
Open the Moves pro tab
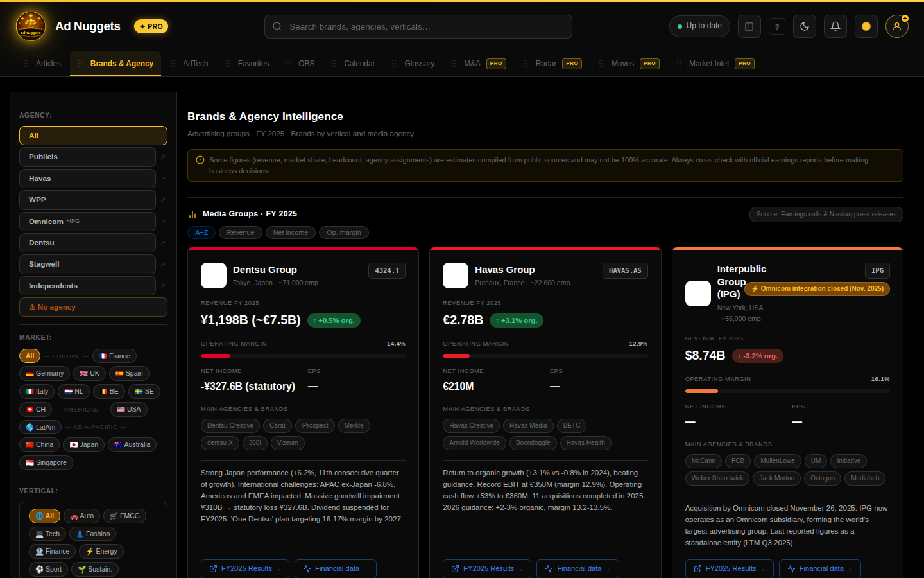(x=629, y=64)
